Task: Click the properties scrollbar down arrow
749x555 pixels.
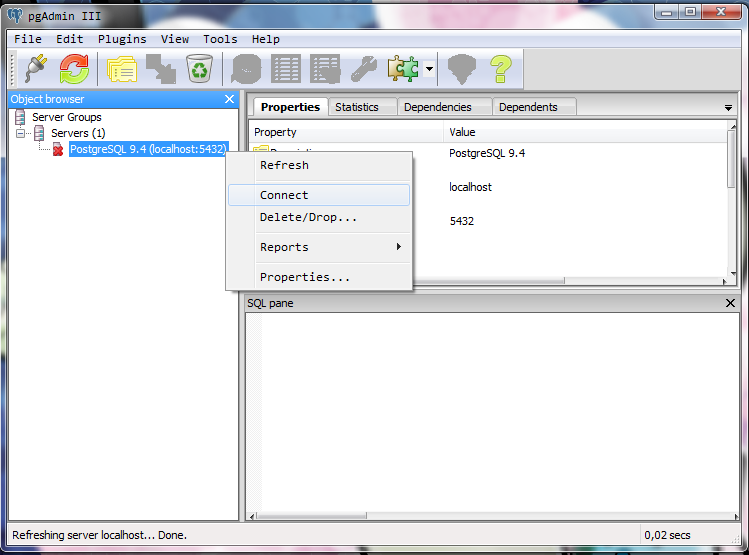Action: click(x=732, y=273)
